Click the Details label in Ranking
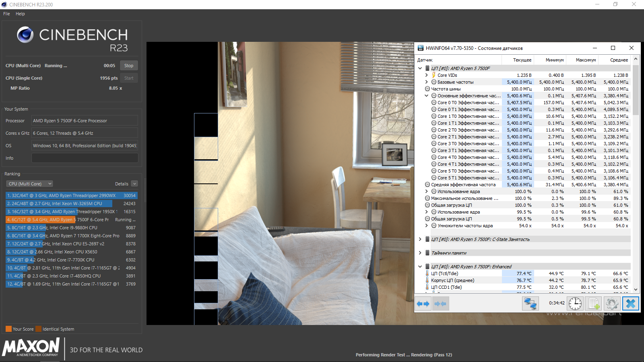The height and width of the screenshot is (362, 644). pyautogui.click(x=122, y=184)
